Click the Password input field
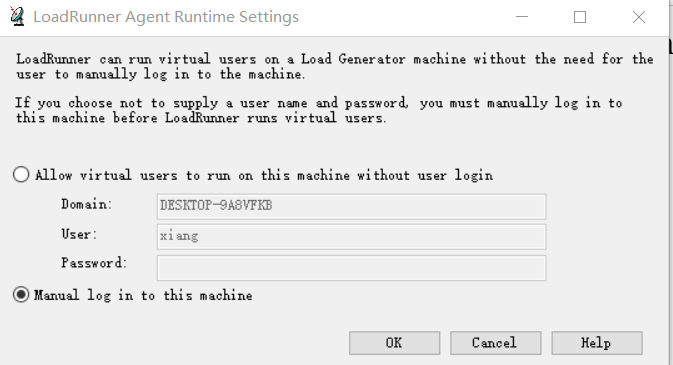Screen dimensions: 673x365 click(352, 268)
